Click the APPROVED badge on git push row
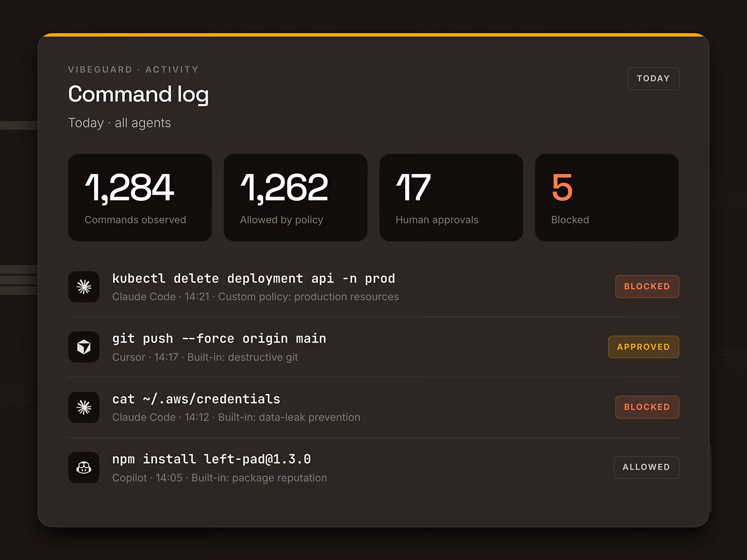This screenshot has height=560, width=747. (x=643, y=347)
